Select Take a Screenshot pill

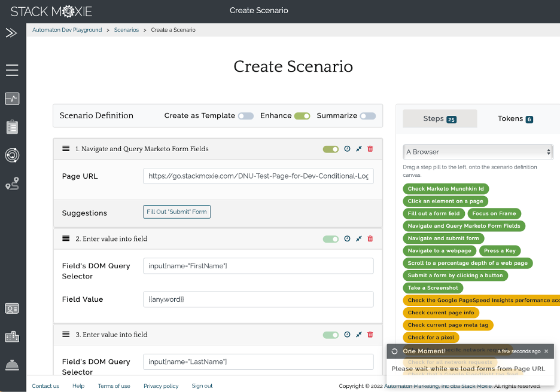tap(433, 288)
